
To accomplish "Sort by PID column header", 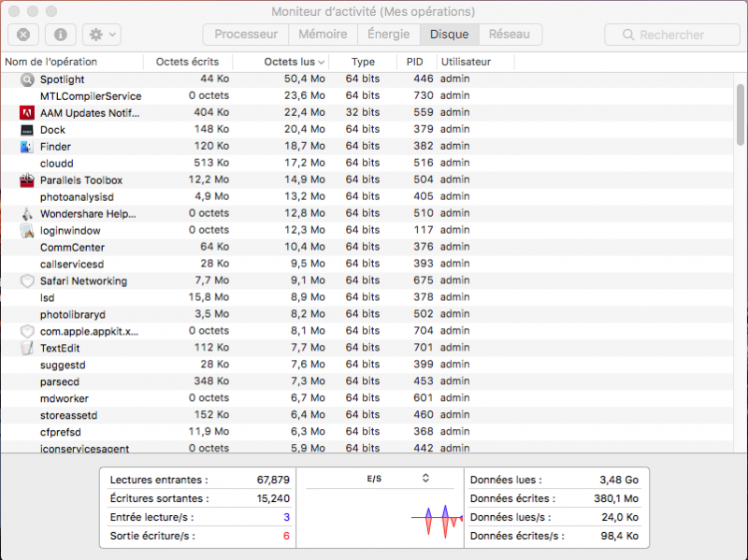I will click(414, 62).
